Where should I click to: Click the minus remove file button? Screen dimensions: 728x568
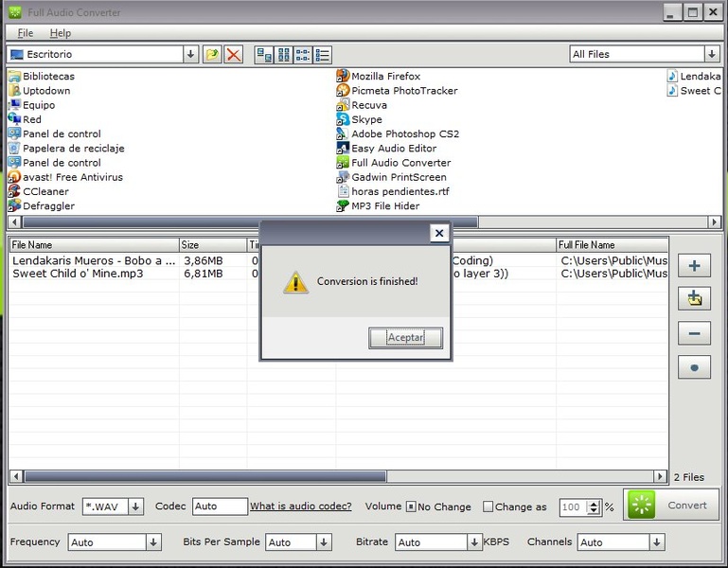click(x=694, y=333)
